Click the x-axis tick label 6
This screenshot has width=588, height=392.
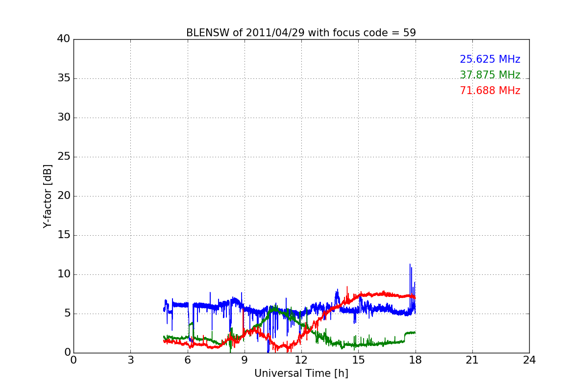(x=187, y=360)
